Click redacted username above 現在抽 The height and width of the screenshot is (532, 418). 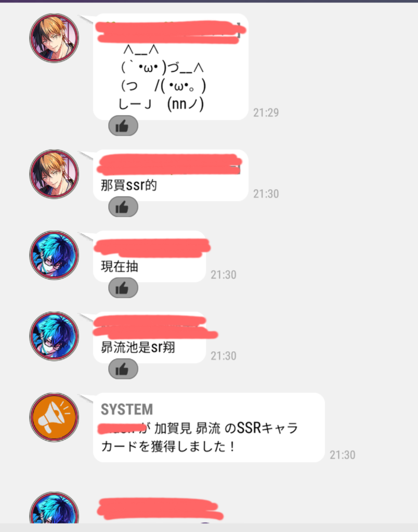point(152,247)
